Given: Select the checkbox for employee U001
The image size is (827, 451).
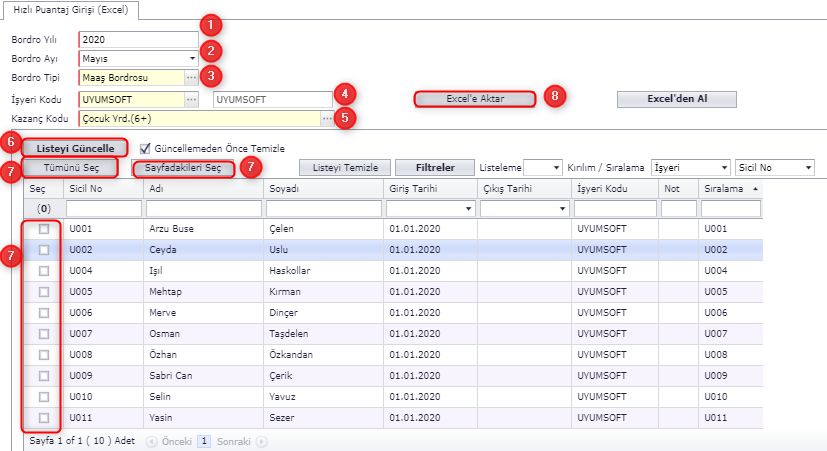Looking at the screenshot, I should [43, 229].
